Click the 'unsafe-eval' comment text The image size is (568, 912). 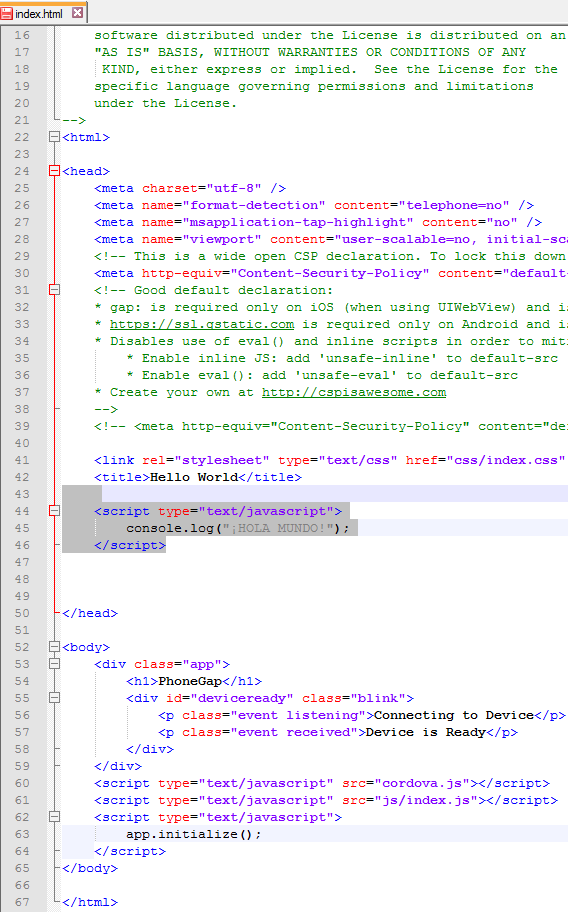pos(349,375)
